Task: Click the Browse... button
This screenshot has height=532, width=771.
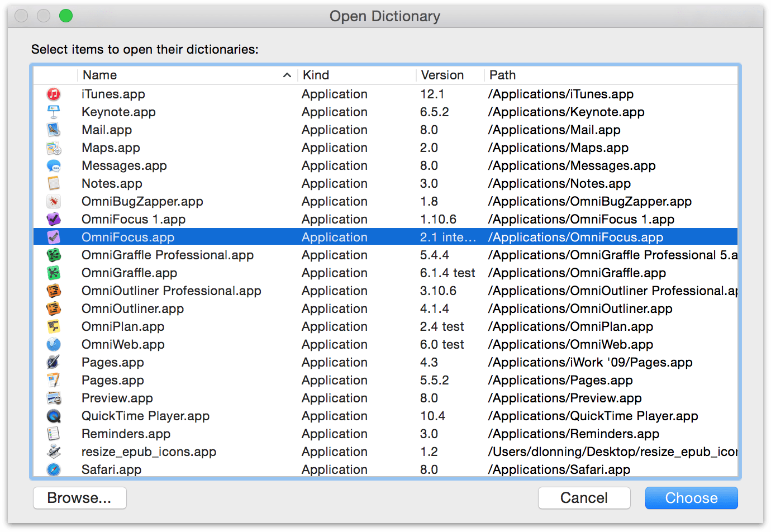Action: [x=80, y=498]
